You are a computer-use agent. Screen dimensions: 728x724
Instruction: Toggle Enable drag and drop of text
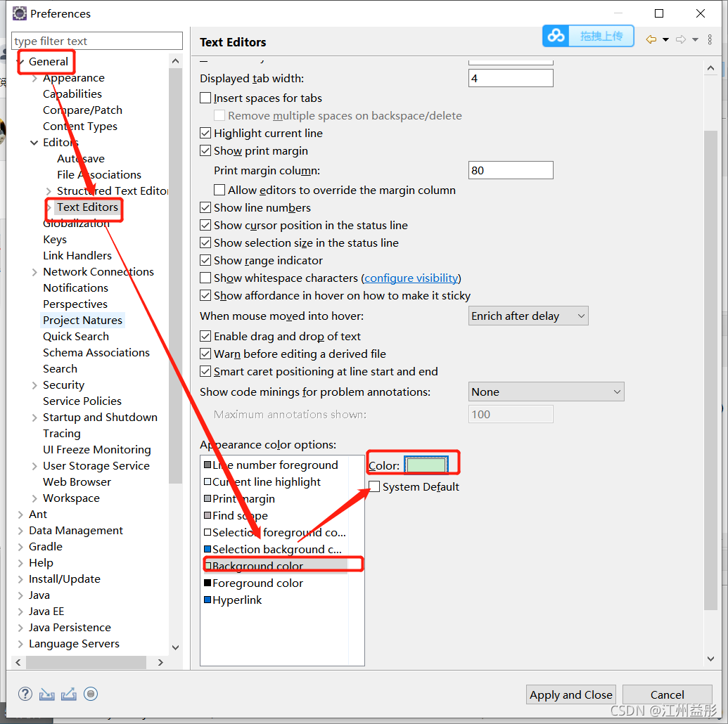[x=205, y=336]
